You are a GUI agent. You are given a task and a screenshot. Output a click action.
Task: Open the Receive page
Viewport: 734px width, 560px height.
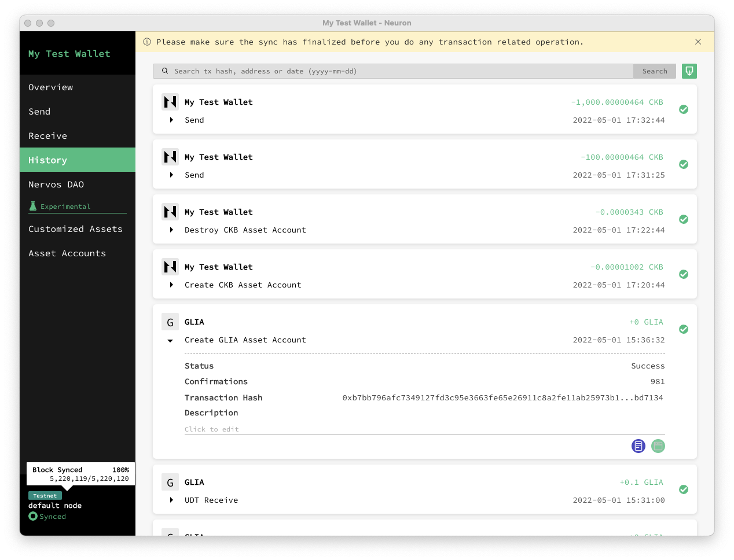point(78,136)
